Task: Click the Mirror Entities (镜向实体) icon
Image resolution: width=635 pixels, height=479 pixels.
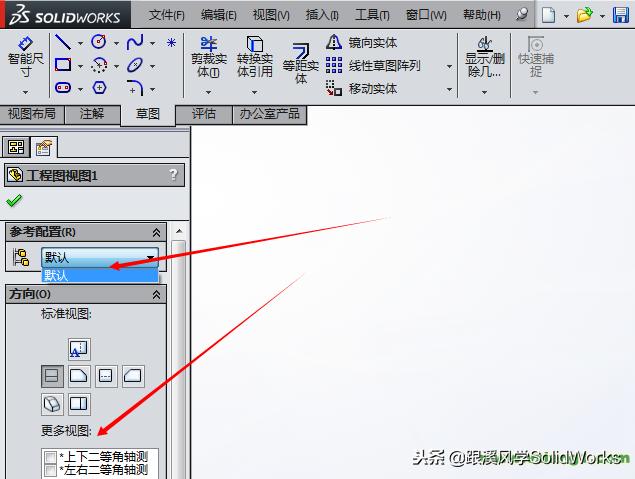Action: point(334,42)
